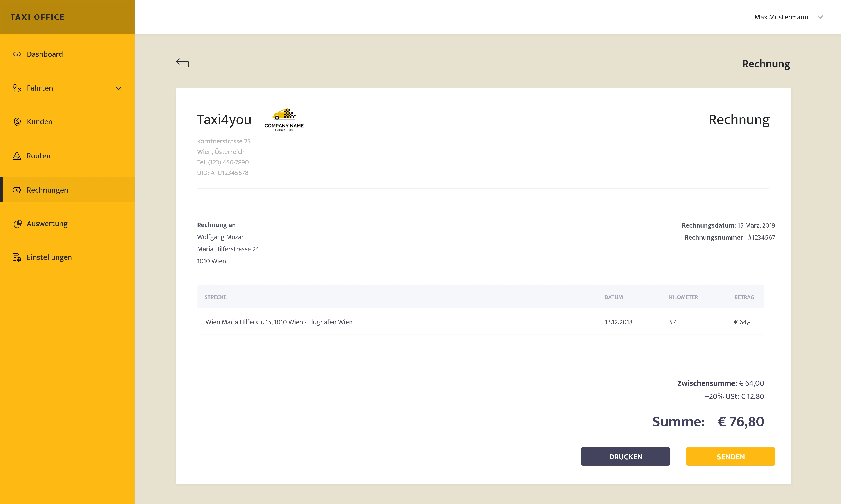This screenshot has height=504, width=841.
Task: Expand the Fahrten submenu chevron
Action: [118, 88]
